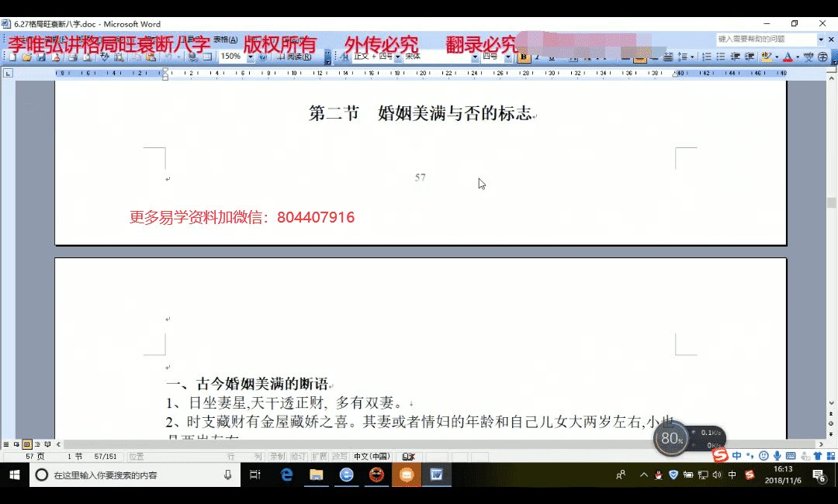Open the 表格(A) menu
Image resolution: width=838 pixels, height=504 pixels.
click(226, 40)
